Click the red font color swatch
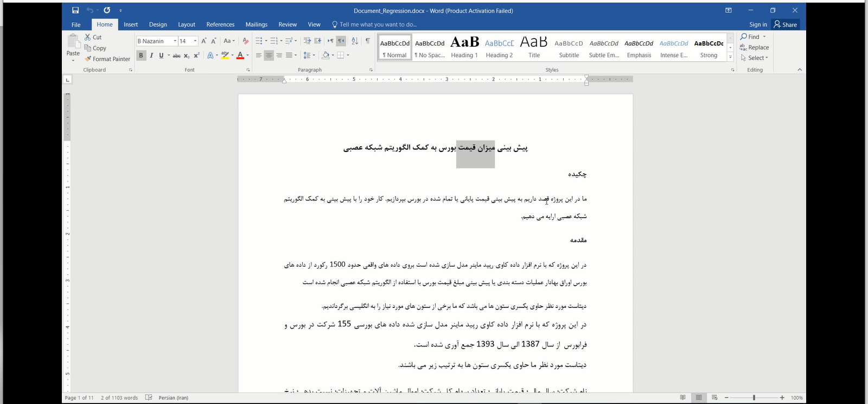The height and width of the screenshot is (404, 868). 240,55
